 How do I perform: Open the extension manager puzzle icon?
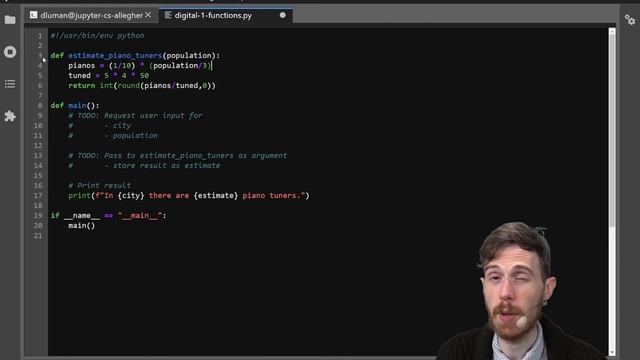[10, 116]
